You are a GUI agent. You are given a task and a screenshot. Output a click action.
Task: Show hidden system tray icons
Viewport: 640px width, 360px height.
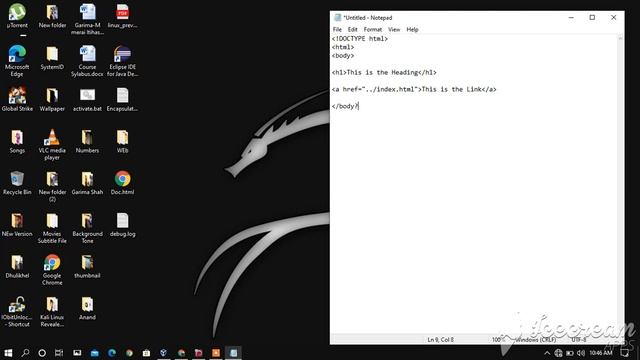tap(547, 353)
